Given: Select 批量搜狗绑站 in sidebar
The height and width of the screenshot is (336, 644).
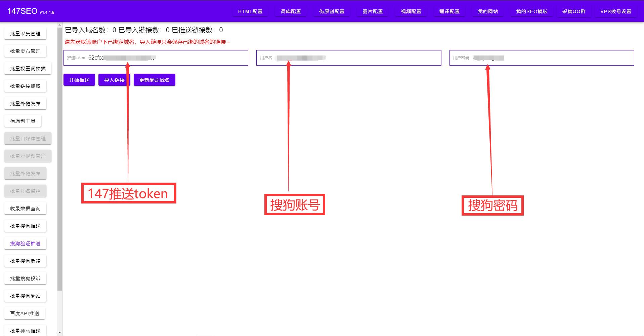Looking at the screenshot, I should point(25,296).
